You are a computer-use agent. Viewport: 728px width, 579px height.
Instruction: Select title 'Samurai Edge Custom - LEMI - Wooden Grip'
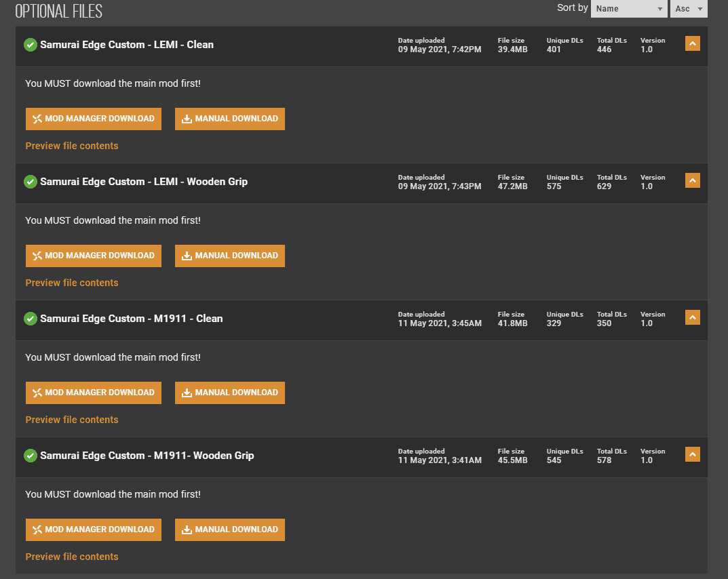144,182
